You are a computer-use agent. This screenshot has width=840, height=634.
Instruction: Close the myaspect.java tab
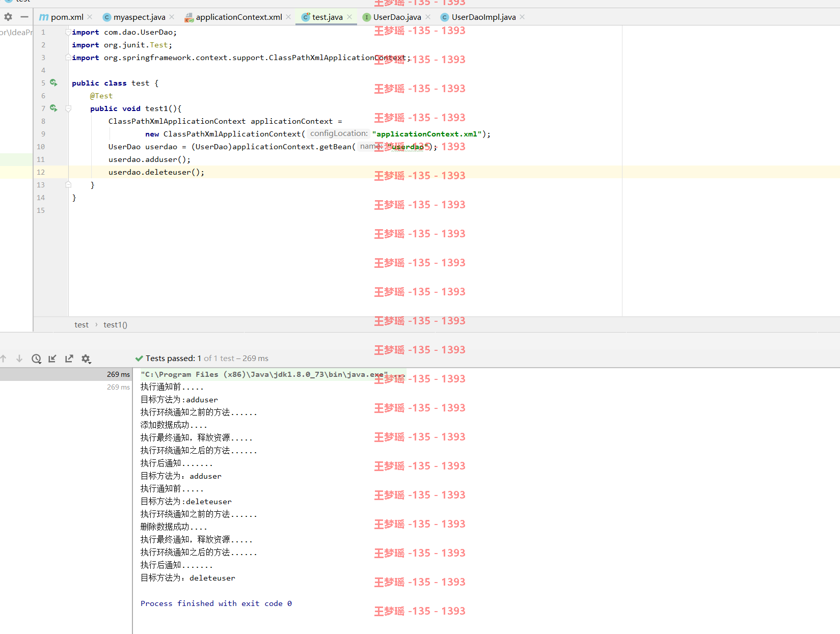click(x=172, y=17)
